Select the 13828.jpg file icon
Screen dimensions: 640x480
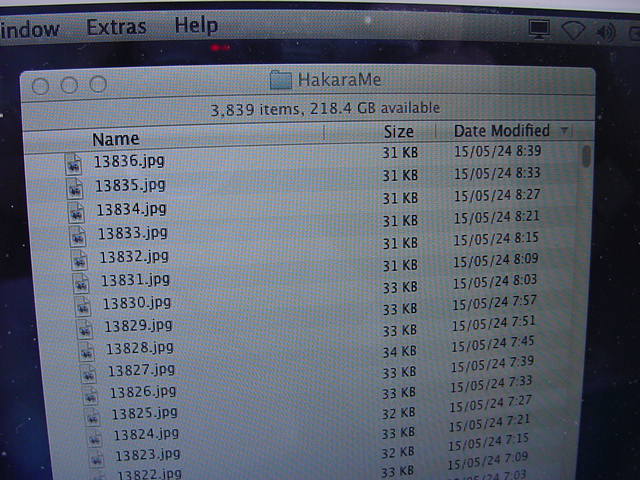(x=87, y=352)
